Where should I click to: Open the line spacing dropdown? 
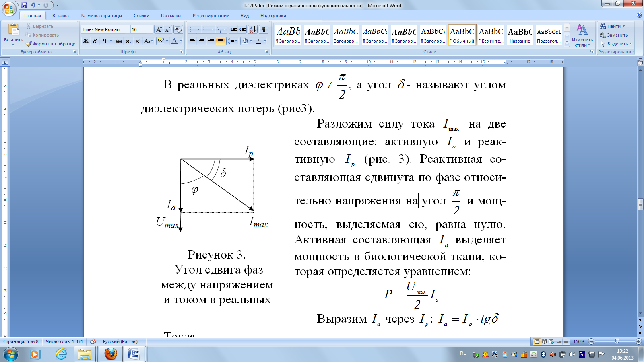coord(233,41)
